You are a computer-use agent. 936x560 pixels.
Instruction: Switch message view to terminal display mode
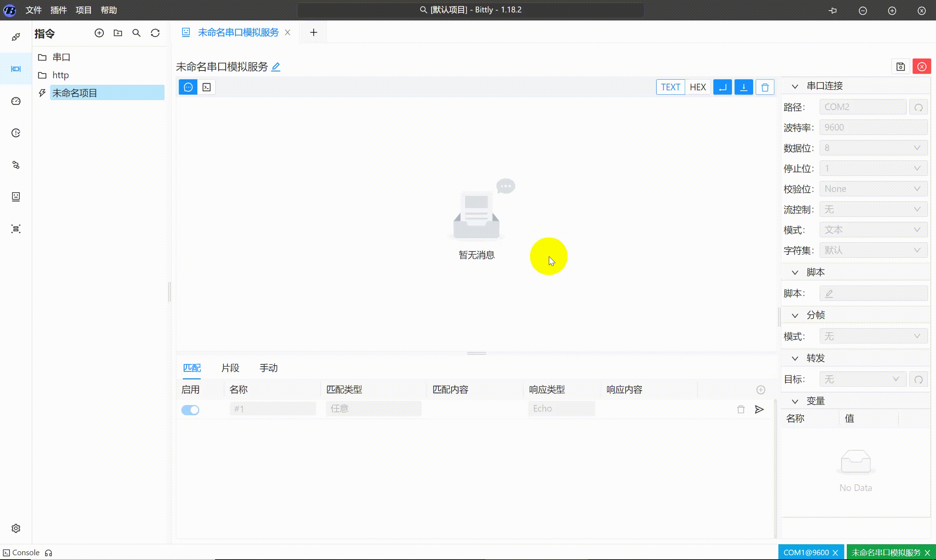pyautogui.click(x=206, y=87)
